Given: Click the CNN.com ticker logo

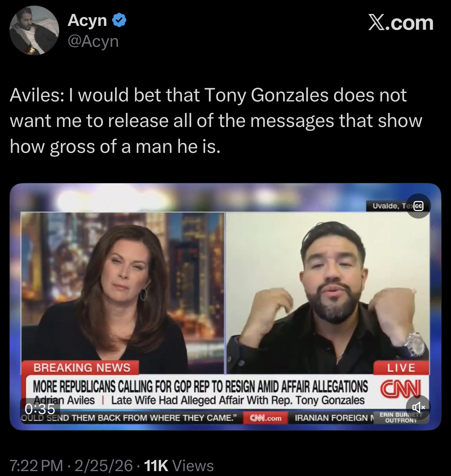Looking at the screenshot, I should click(x=266, y=418).
